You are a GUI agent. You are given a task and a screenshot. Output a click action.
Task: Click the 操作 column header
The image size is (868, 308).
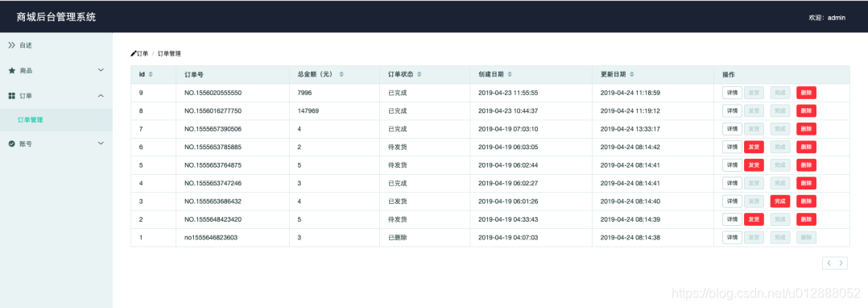coord(729,74)
